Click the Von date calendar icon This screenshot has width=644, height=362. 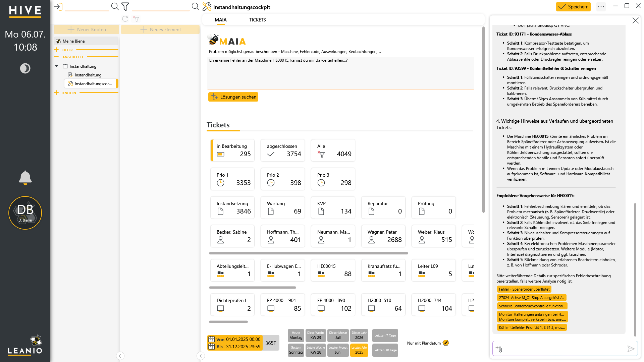[x=211, y=339]
